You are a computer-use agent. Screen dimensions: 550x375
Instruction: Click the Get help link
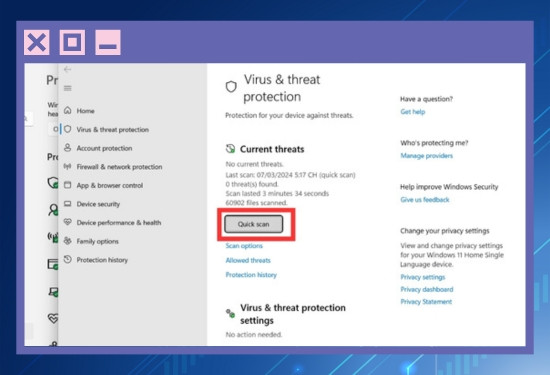(412, 112)
